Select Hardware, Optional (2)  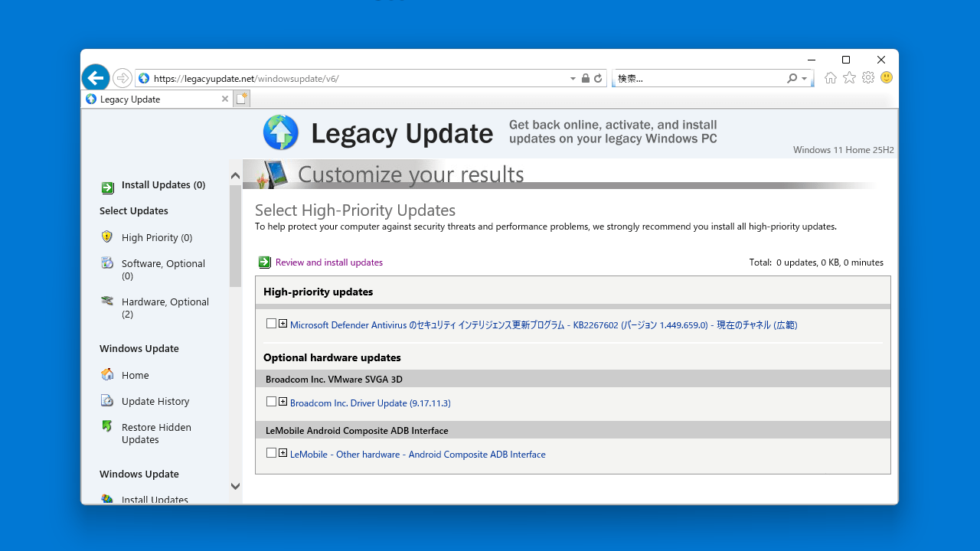[165, 308]
